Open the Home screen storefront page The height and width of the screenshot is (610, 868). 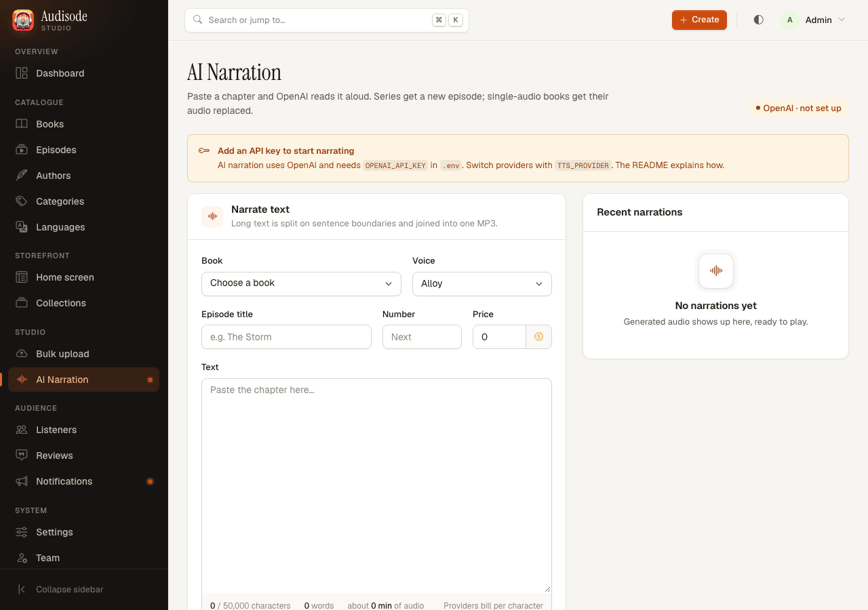tap(84, 277)
